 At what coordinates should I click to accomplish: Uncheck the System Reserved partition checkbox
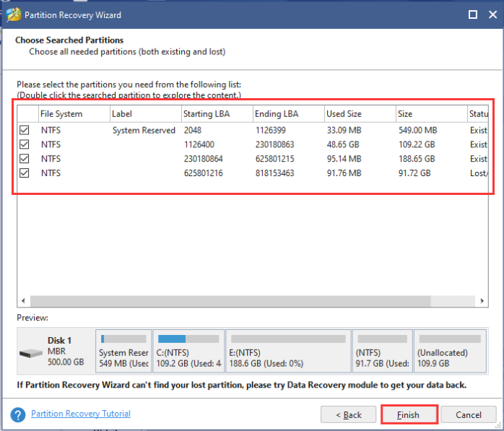point(24,130)
